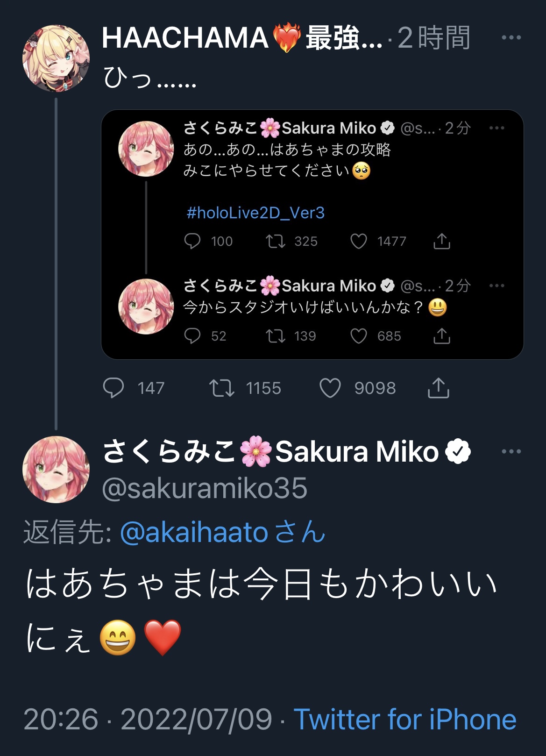Share HAACHAMA's tweet via share icon
546x756 pixels.
pos(438,388)
